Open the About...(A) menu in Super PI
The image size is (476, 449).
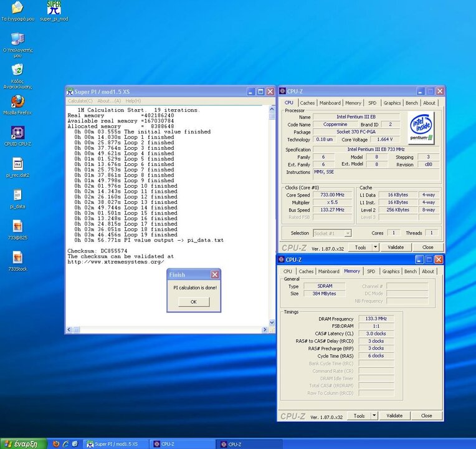[109, 101]
